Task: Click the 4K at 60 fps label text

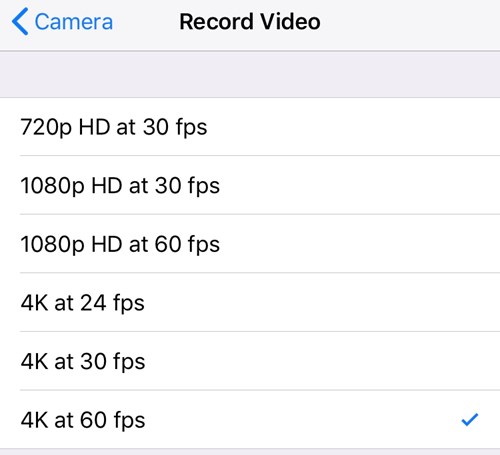Action: point(83,420)
